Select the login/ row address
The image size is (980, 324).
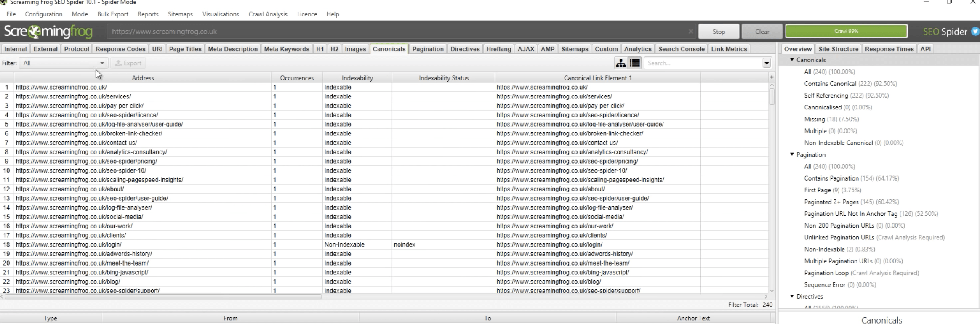point(69,244)
